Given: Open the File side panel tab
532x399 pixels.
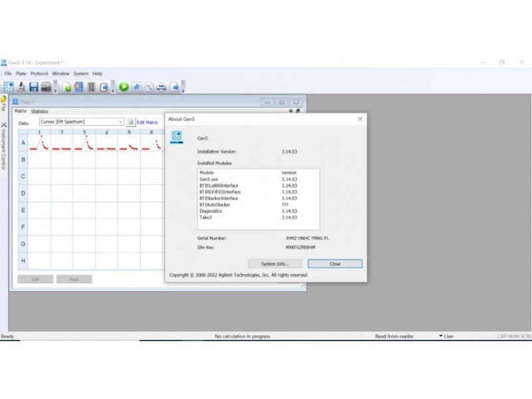Looking at the screenshot, I should tap(3, 104).
